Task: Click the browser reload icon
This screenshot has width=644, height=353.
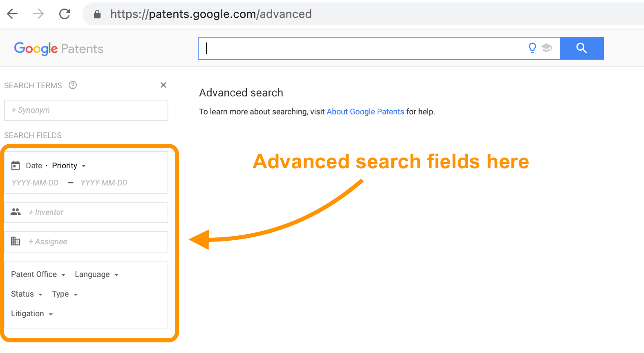Action: click(x=65, y=14)
